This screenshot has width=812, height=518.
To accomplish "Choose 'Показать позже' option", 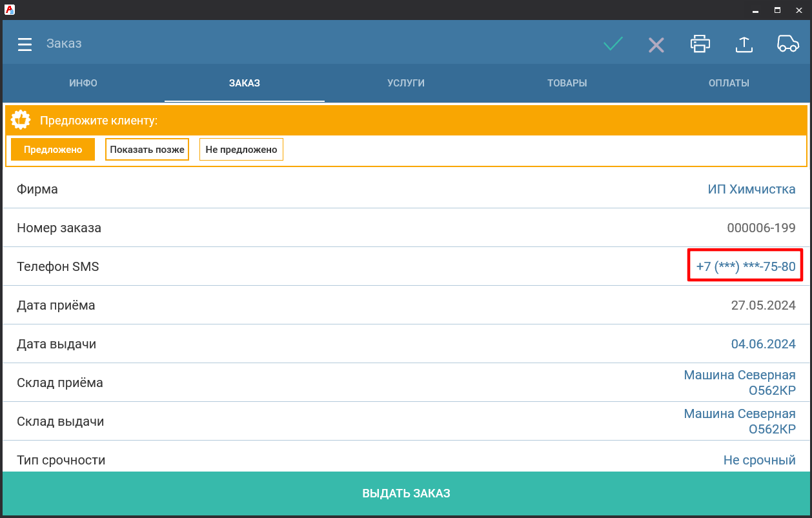I will tap(147, 150).
